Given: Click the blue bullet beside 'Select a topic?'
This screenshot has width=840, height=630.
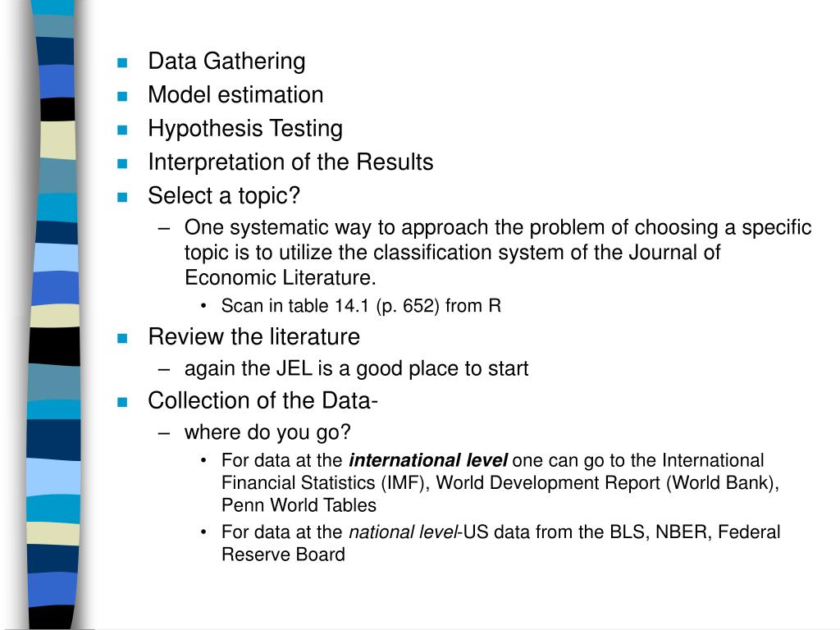Looking at the screenshot, I should (x=122, y=197).
